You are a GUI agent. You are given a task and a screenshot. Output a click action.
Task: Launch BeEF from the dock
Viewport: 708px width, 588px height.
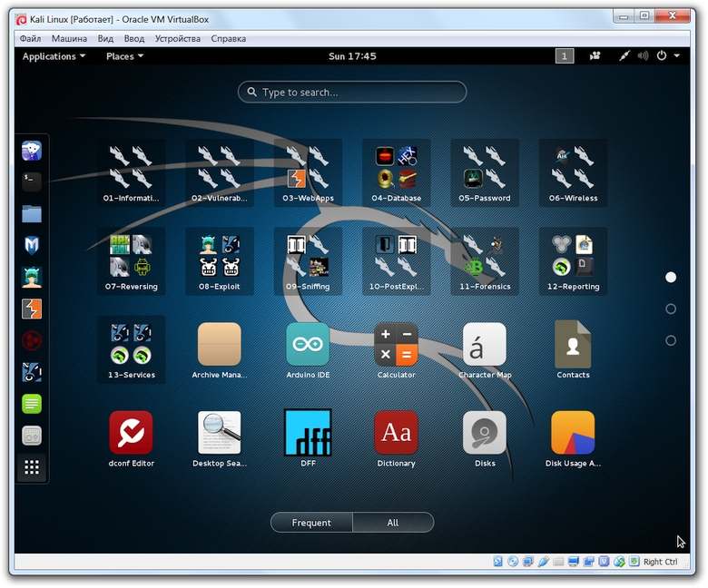coord(32,372)
